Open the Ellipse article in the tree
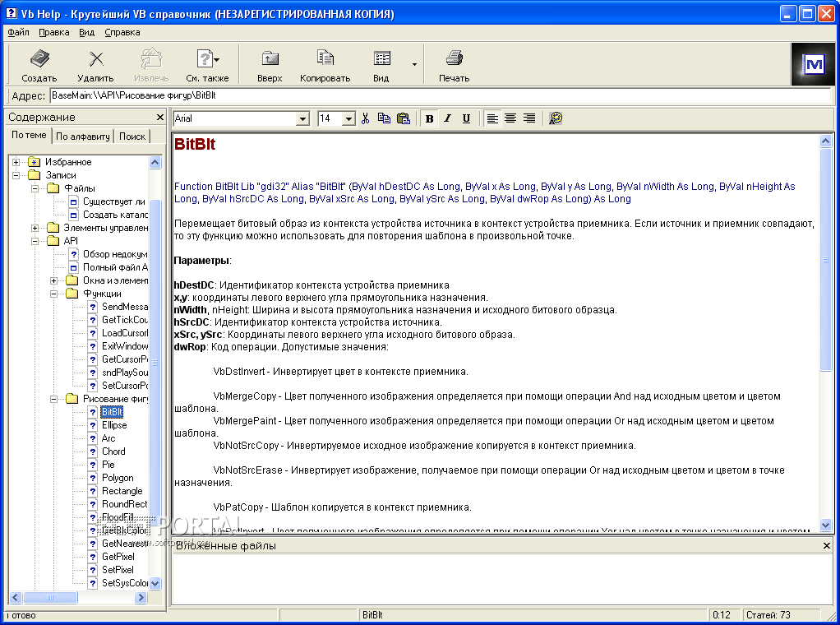Viewport: 840px width, 625px height. point(114,425)
